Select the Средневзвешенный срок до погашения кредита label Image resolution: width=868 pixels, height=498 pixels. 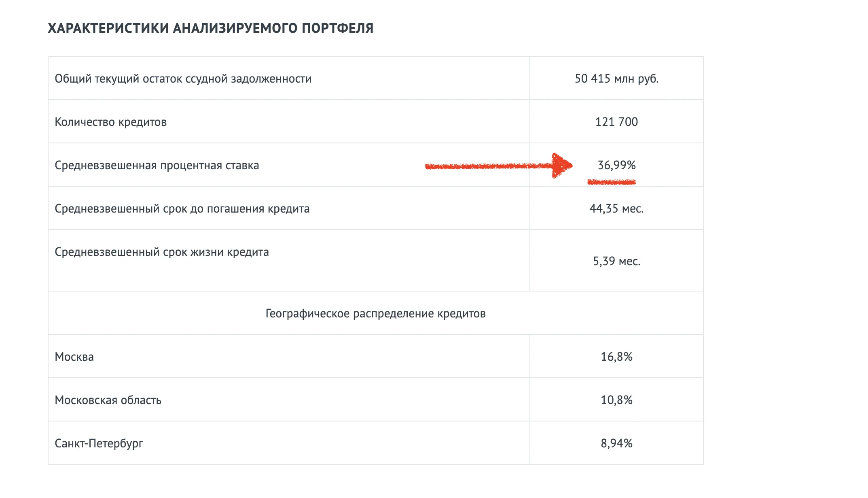[182, 209]
